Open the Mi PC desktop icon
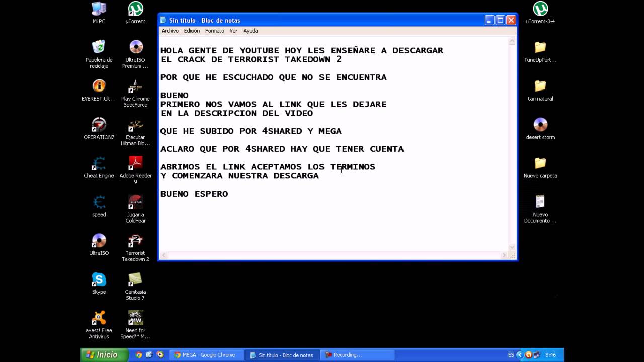 (99, 12)
